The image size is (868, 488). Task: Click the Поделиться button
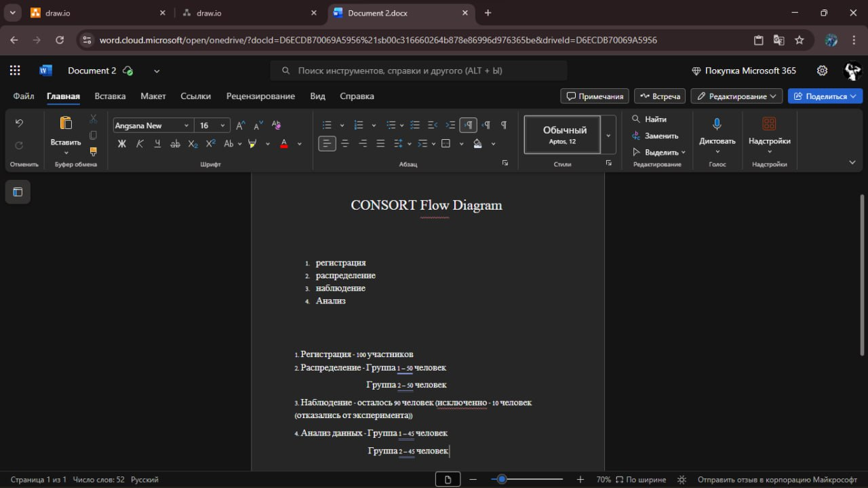tap(825, 96)
